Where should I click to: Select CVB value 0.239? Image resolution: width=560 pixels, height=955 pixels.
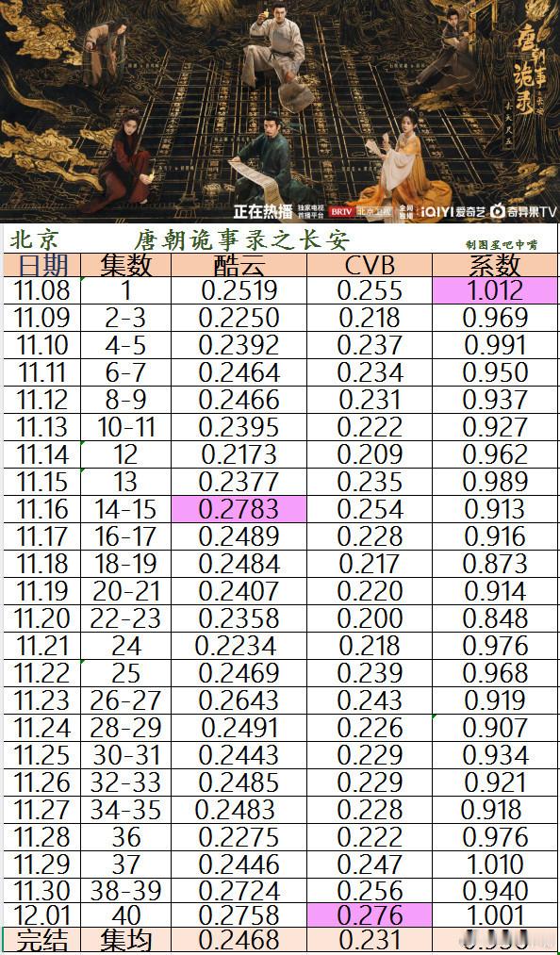pyautogui.click(x=370, y=674)
